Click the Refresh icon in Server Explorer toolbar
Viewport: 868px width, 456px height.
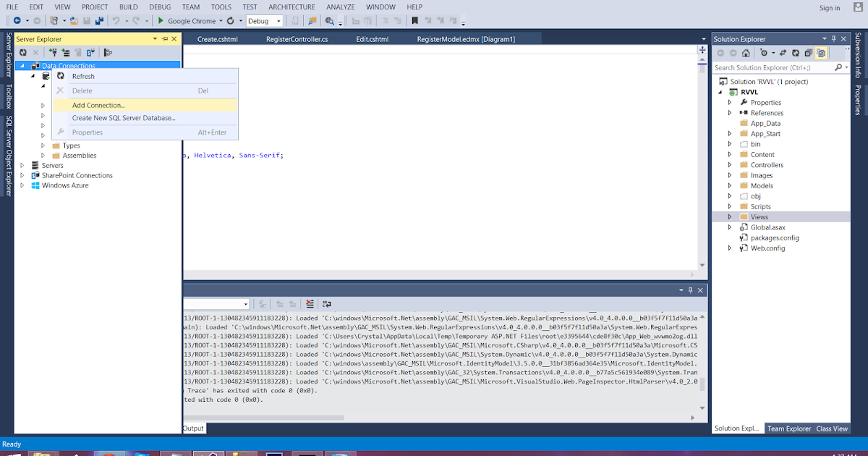22,52
